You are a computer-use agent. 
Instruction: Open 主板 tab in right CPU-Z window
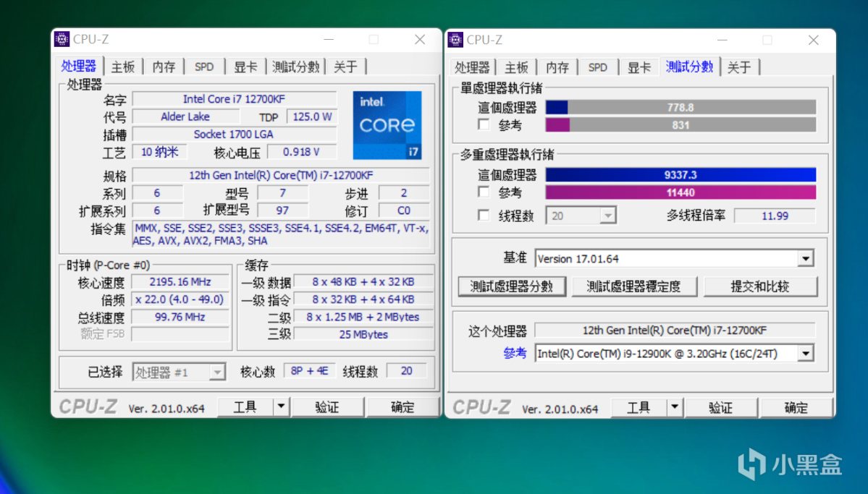(516, 67)
